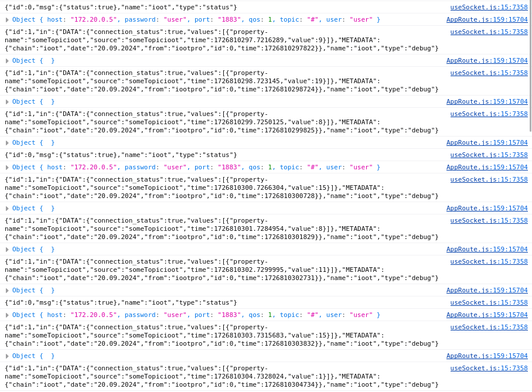Open AppRoute.js link on the topmost host Object row
Image resolution: width=532 pixels, height=392 pixels.
[x=486, y=20]
